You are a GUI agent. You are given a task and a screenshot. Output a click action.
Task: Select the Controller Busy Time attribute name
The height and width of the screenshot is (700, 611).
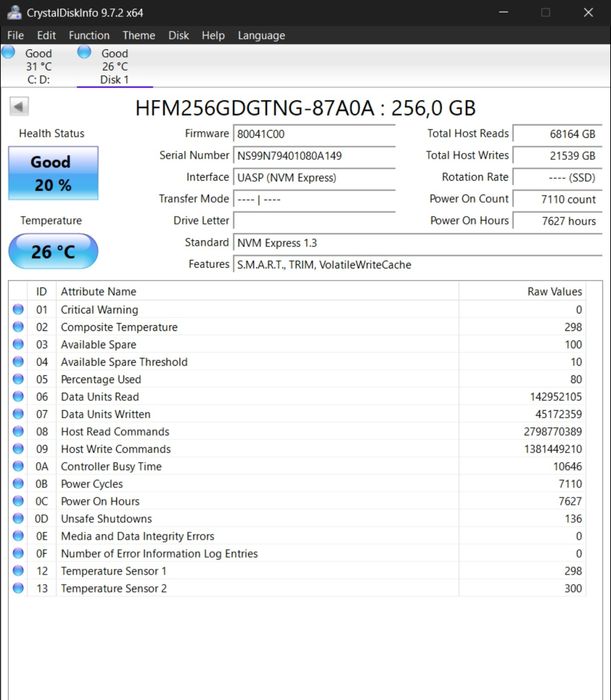111,467
